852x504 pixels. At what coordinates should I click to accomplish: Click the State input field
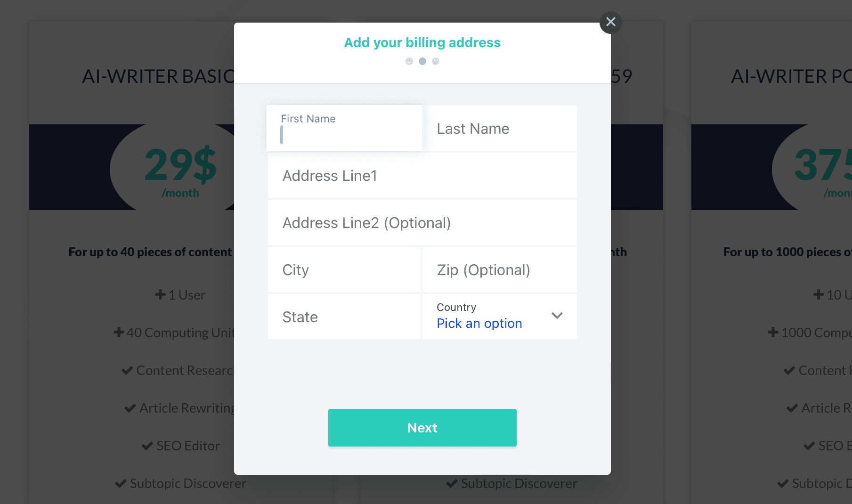(x=344, y=317)
